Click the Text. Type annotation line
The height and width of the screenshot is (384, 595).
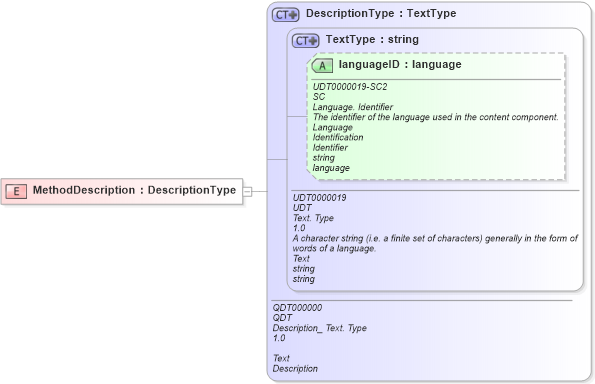(313, 218)
